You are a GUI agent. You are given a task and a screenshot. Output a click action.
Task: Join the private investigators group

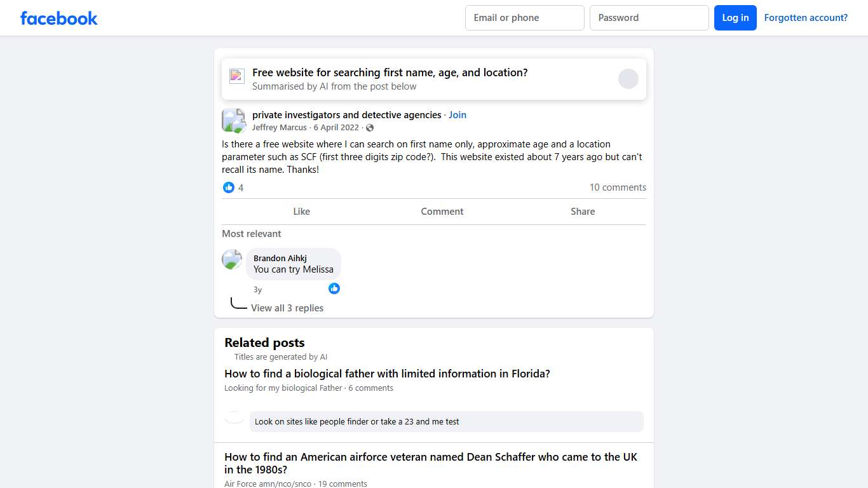point(458,115)
